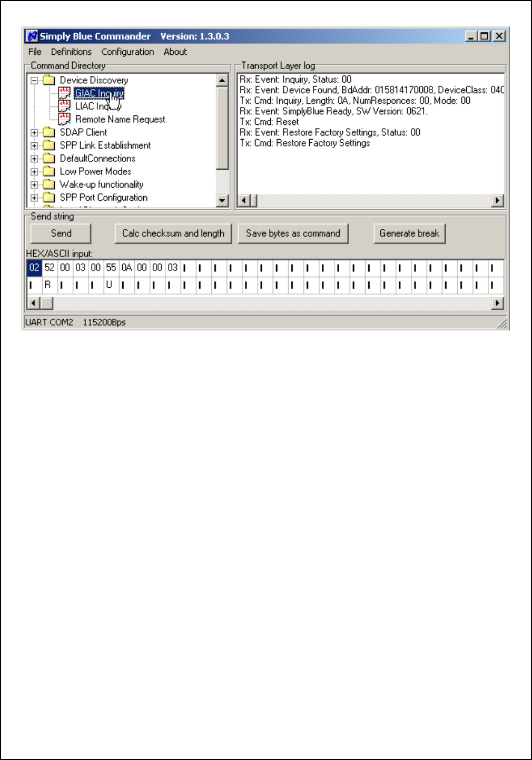Click the Command Directory scroll up arrow
The height and width of the screenshot is (760, 532).
(x=222, y=80)
